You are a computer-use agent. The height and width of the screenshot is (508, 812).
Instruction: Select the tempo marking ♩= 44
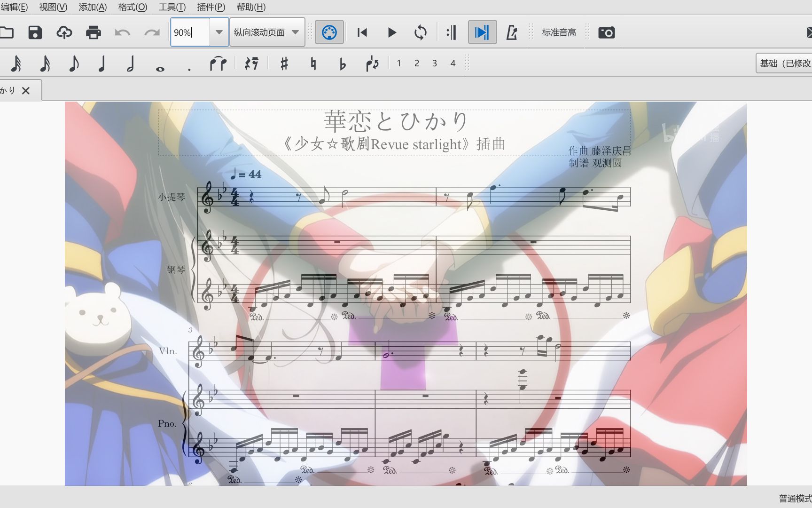tap(246, 174)
